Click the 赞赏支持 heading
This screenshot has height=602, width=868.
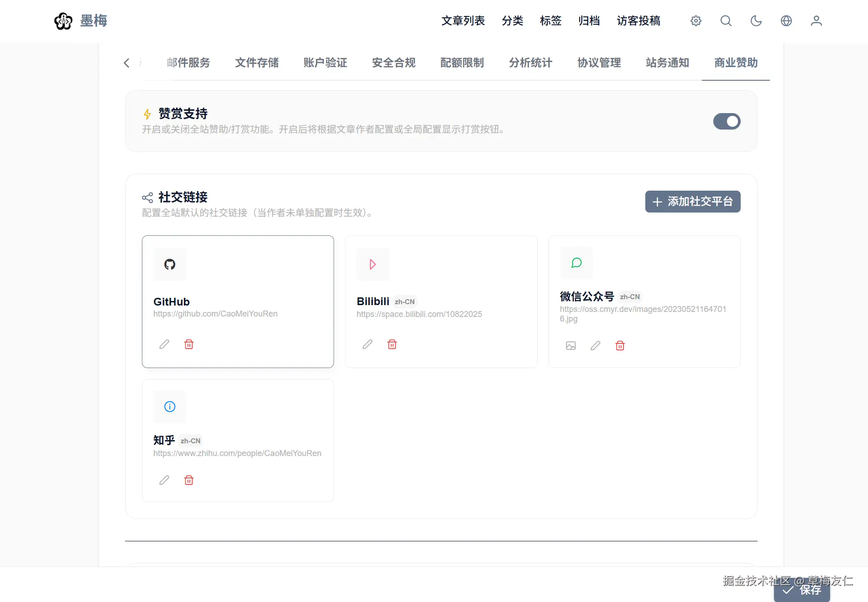click(x=183, y=114)
